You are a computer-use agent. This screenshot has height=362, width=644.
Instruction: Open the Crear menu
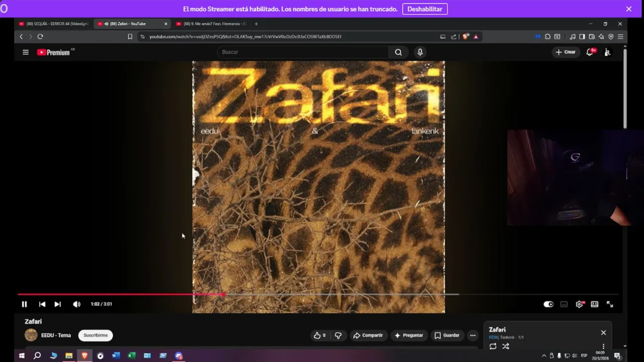pyautogui.click(x=566, y=52)
